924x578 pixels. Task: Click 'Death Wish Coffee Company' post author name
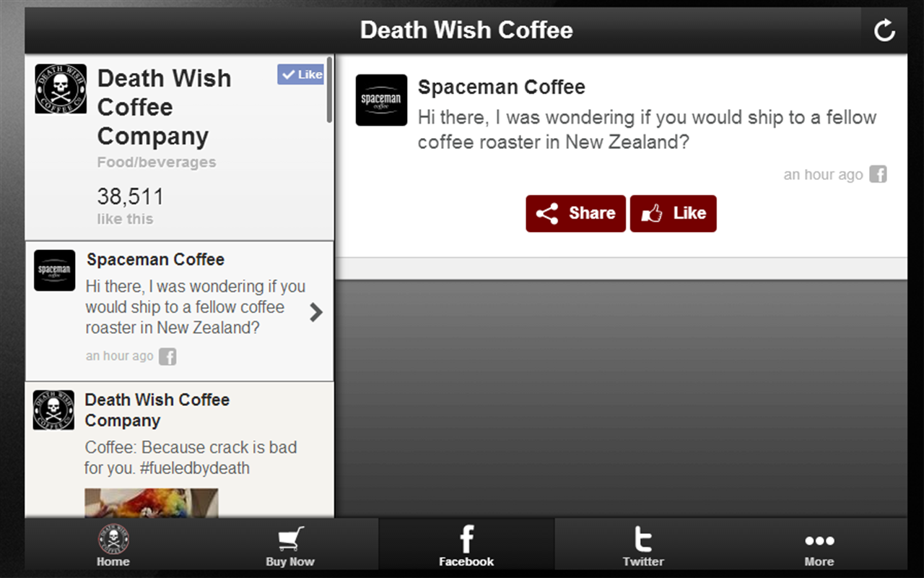pyautogui.click(x=157, y=410)
